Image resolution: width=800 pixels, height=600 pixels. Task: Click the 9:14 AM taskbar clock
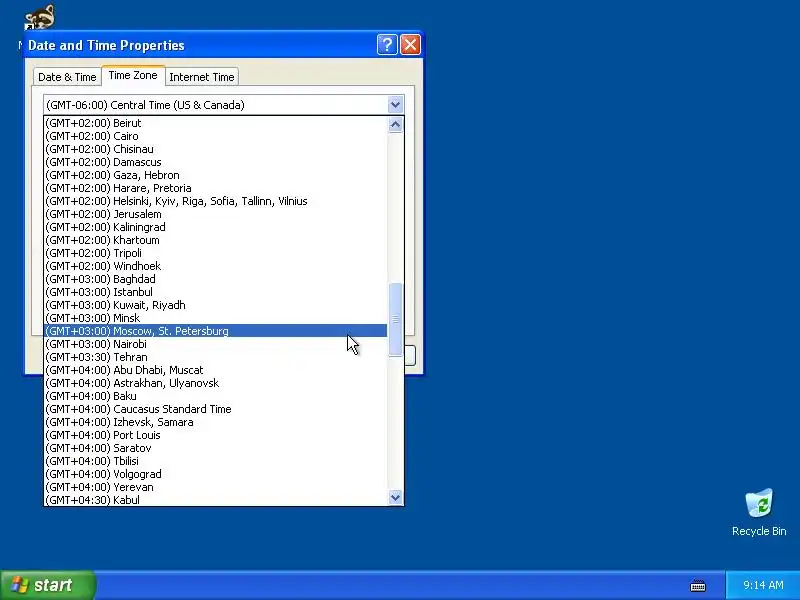pos(763,585)
